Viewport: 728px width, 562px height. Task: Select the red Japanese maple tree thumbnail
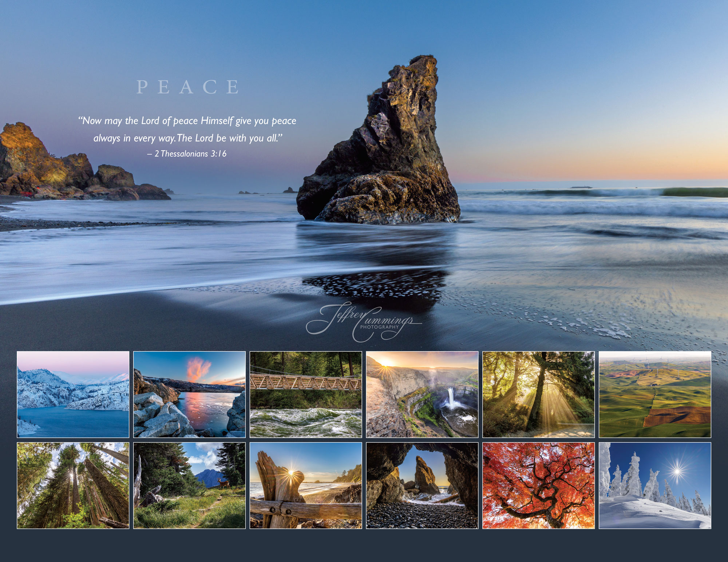click(539, 486)
